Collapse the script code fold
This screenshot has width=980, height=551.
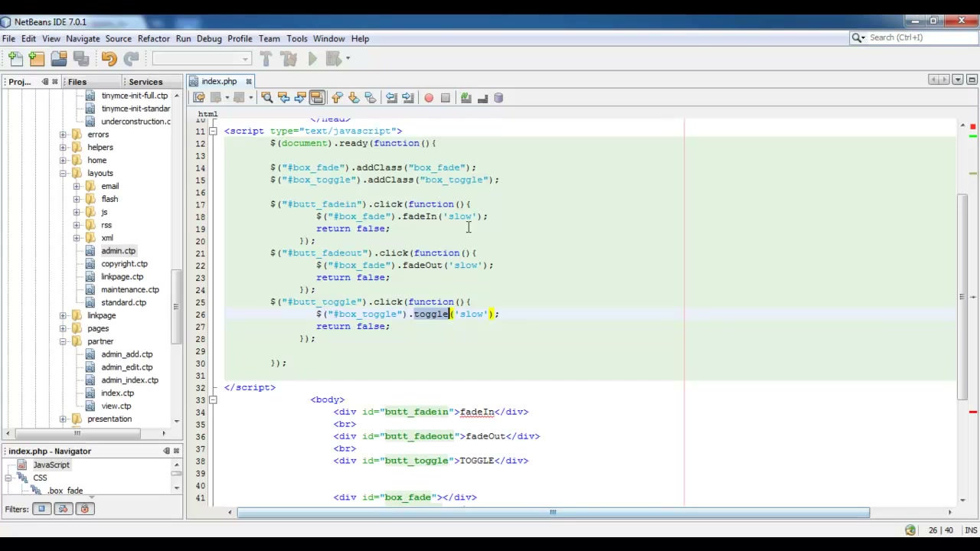coord(213,131)
